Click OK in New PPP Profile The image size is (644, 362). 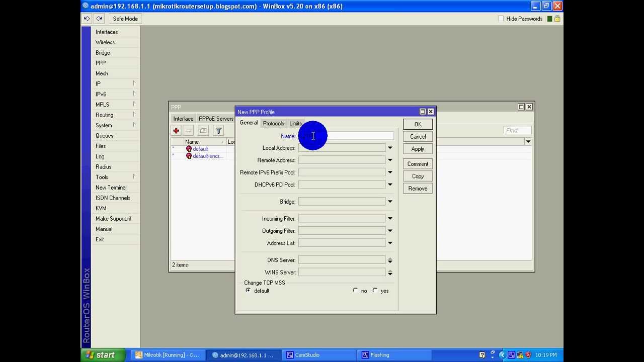(x=418, y=124)
